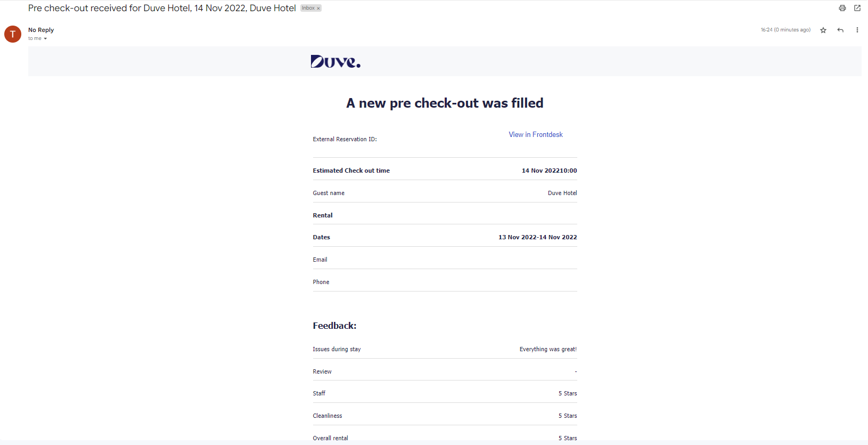The image size is (868, 445).
Task: Open the three-dot More options menu
Action: click(857, 30)
